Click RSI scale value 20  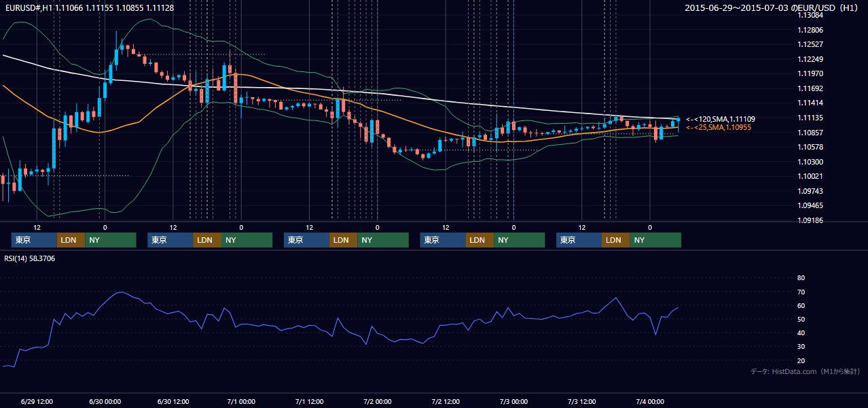801,360
